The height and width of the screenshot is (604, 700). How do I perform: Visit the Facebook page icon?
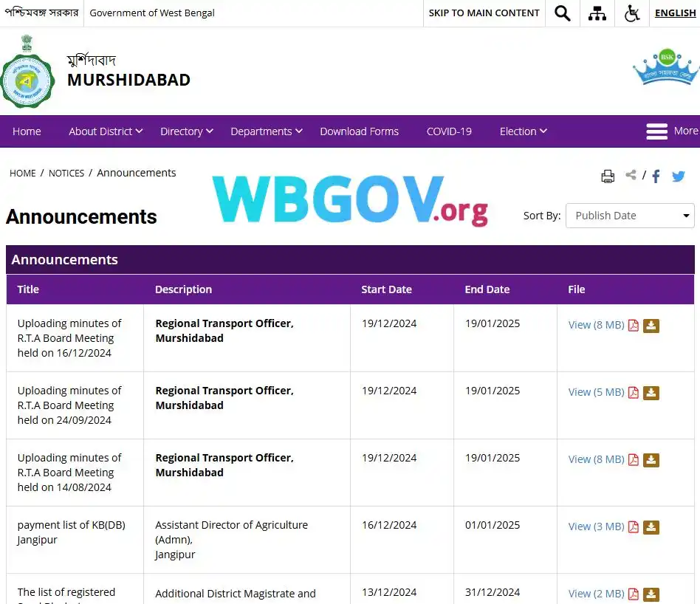(656, 176)
